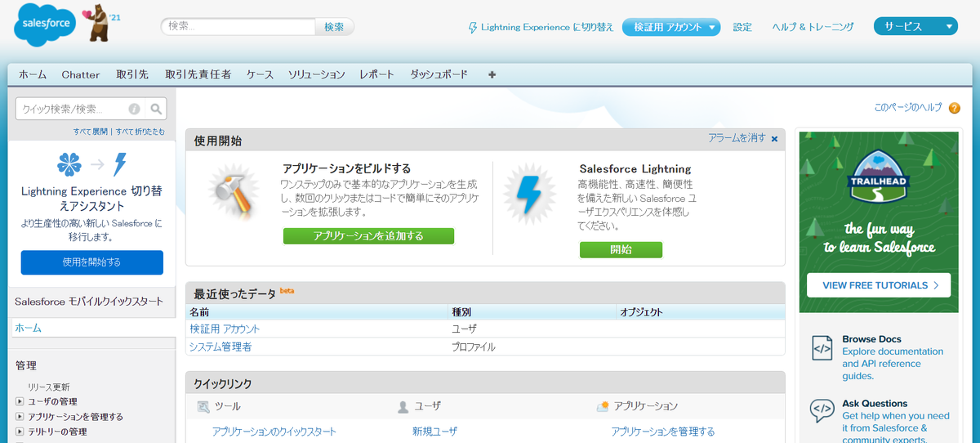980x443 pixels.
Task: Click the page help question mark icon
Action: coord(955,107)
